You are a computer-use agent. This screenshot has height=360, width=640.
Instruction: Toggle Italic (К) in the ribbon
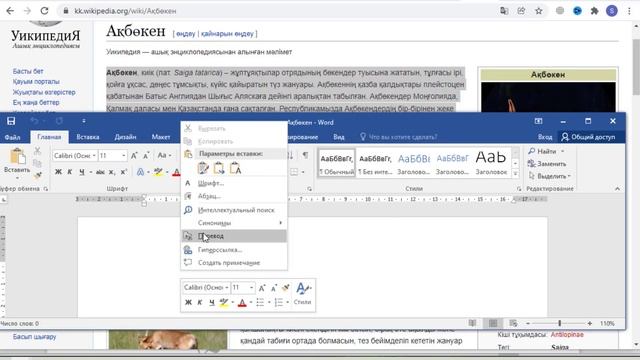point(70,172)
